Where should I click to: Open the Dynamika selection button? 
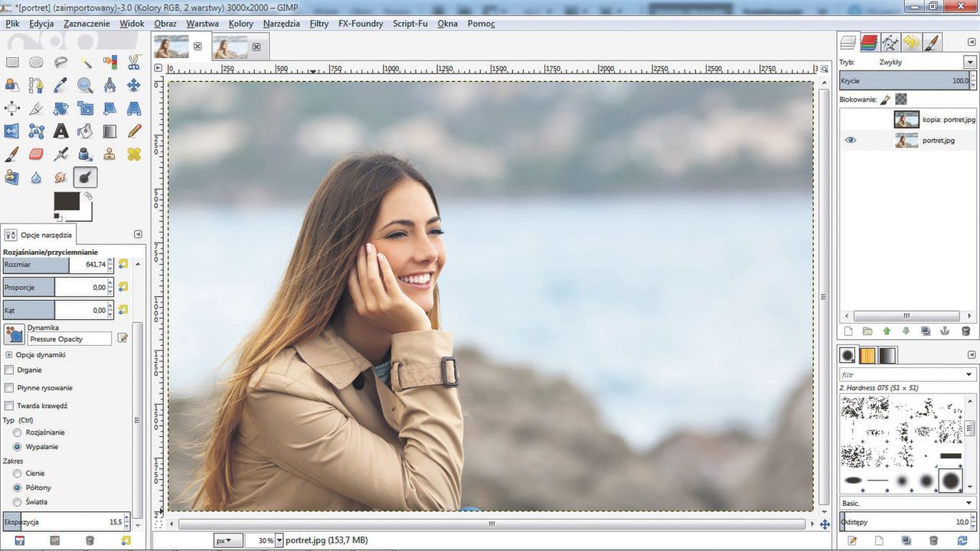click(x=15, y=334)
